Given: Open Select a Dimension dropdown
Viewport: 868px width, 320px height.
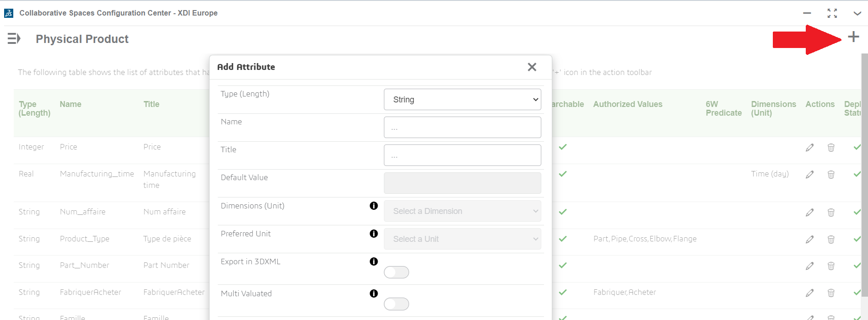Looking at the screenshot, I should pyautogui.click(x=462, y=211).
